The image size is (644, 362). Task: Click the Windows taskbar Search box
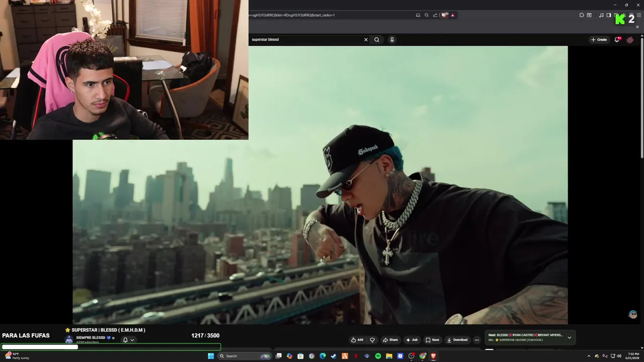click(x=245, y=356)
